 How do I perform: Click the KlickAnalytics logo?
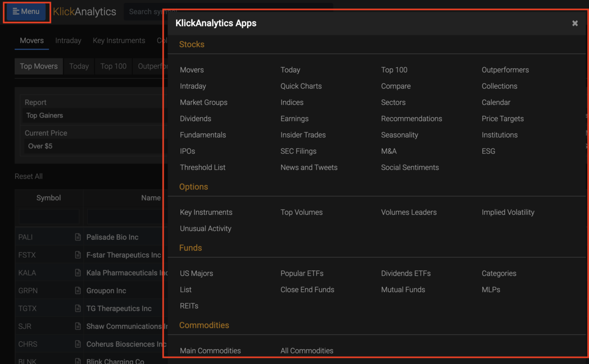click(85, 12)
